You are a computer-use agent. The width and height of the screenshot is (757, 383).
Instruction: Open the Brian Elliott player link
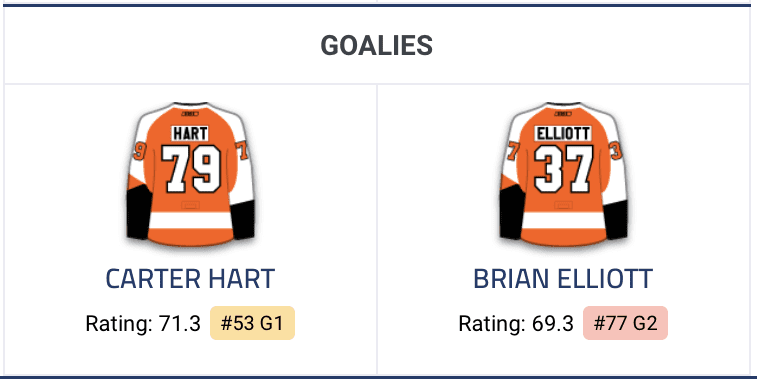click(563, 279)
